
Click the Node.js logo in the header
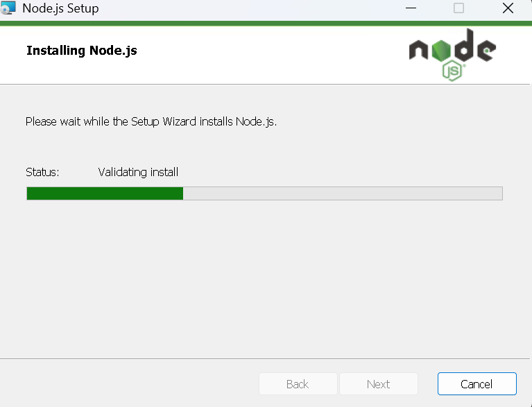click(x=452, y=55)
